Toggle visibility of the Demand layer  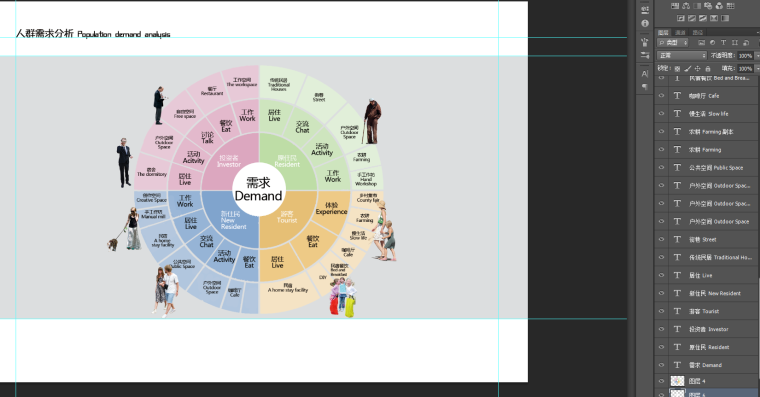pyautogui.click(x=661, y=365)
